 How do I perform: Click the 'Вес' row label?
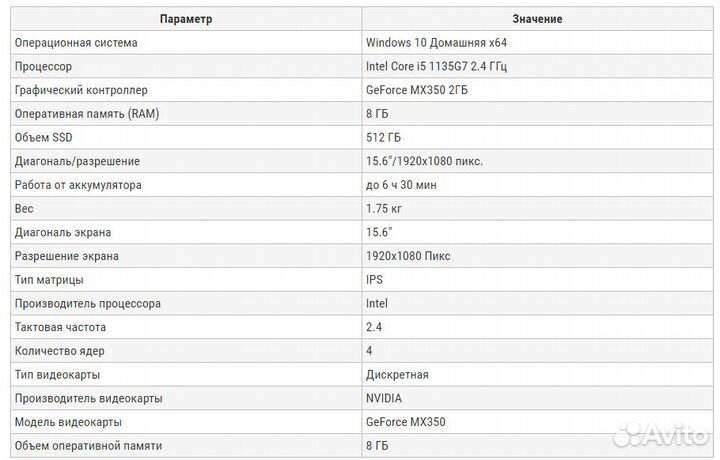click(24, 209)
